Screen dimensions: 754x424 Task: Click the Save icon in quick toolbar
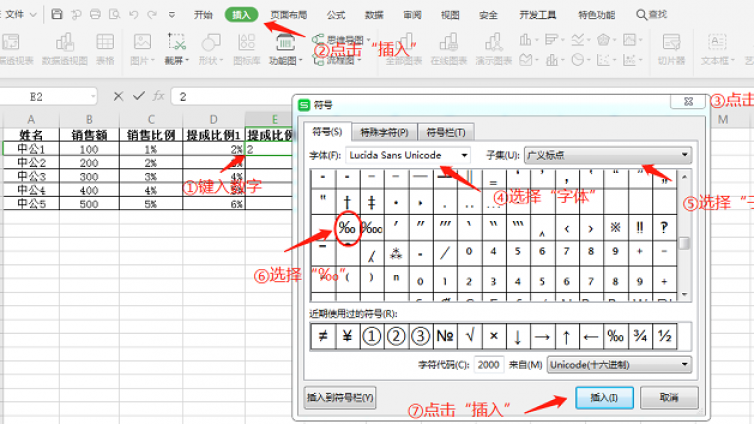57,14
